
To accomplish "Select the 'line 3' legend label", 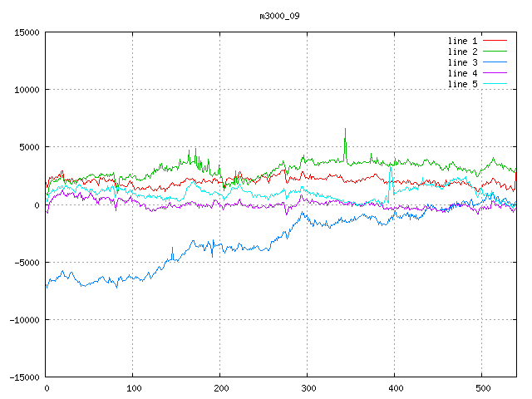I will 462,62.
